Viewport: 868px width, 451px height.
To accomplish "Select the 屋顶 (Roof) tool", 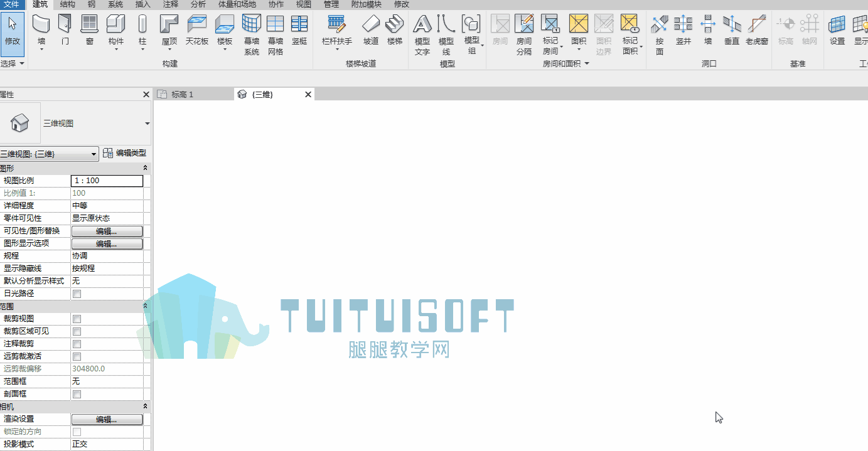I will coord(169,31).
